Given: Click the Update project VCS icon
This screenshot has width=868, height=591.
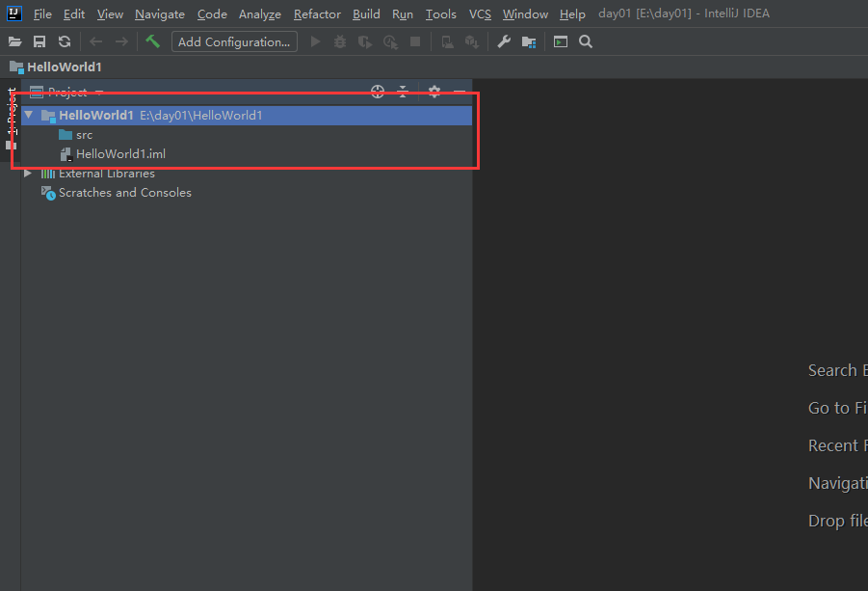Looking at the screenshot, I should click(472, 41).
